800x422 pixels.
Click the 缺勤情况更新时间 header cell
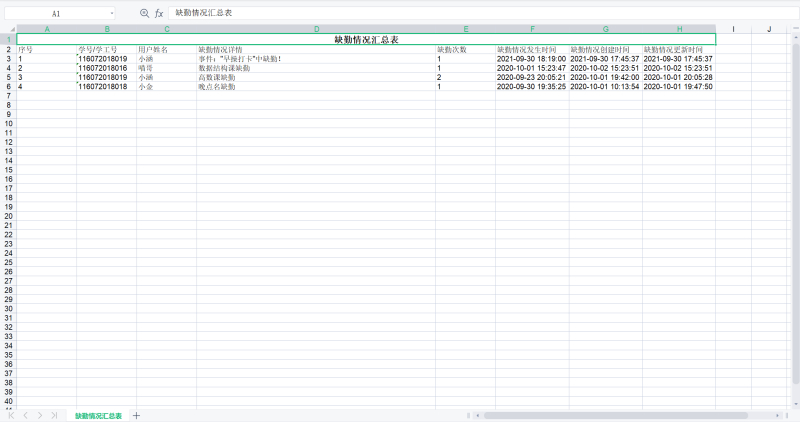click(680, 49)
